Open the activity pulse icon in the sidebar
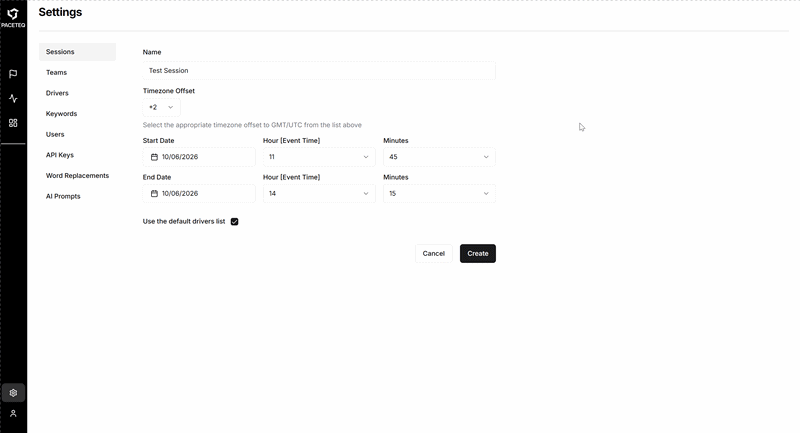The width and height of the screenshot is (800, 433). [13, 98]
